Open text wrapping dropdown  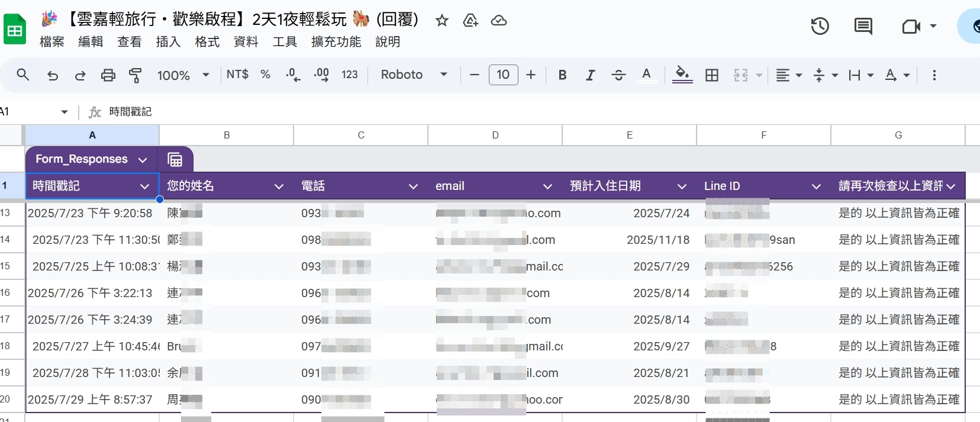coord(861,75)
